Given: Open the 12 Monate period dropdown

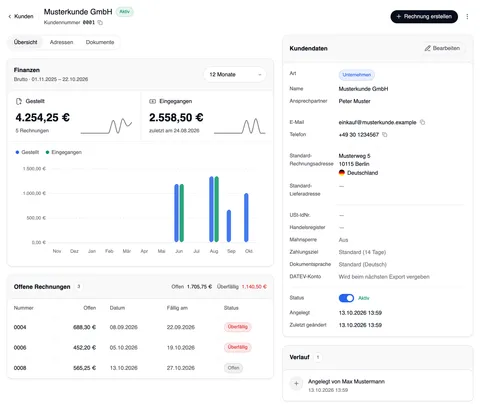Looking at the screenshot, I should click(235, 74).
